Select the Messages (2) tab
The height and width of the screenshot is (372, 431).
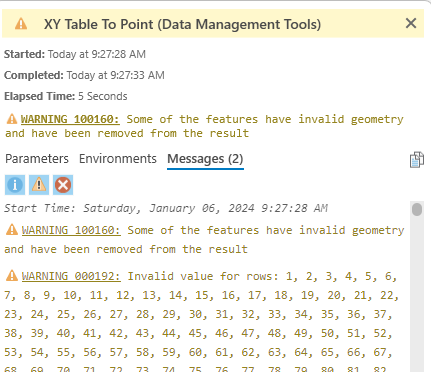[205, 159]
